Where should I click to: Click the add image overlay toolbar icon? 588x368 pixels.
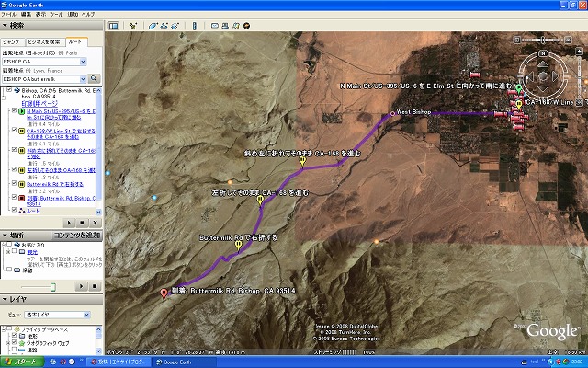click(175, 26)
